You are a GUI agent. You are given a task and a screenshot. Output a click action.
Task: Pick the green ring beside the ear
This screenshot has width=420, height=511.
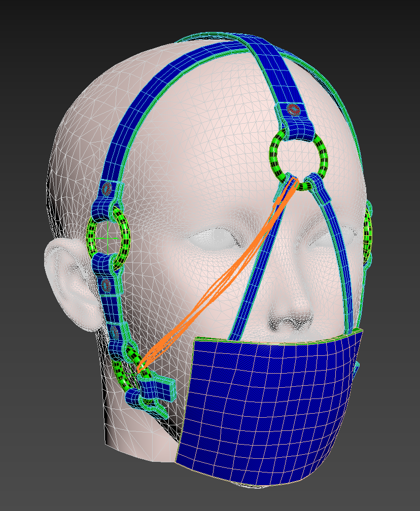pos(108,239)
